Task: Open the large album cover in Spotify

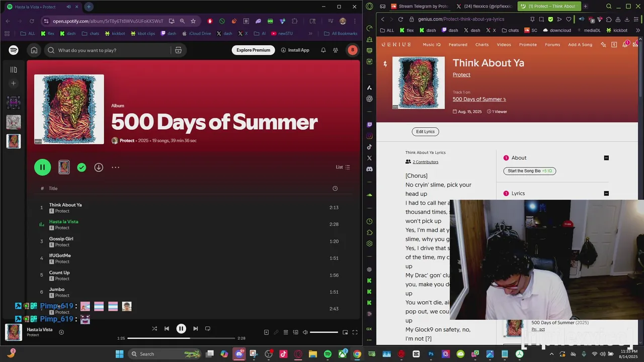Action: 69,109
